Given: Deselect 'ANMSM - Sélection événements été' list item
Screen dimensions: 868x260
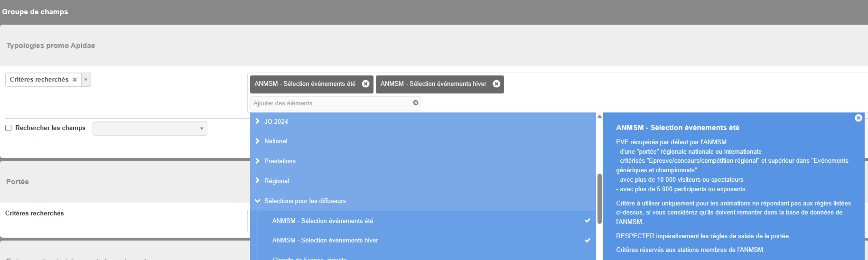Looking at the screenshot, I should point(427,221).
